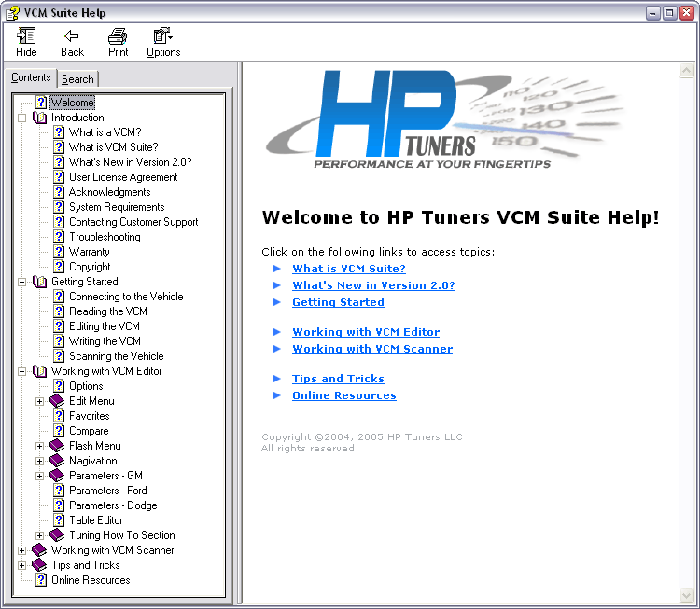The height and width of the screenshot is (609, 700).
Task: Expand the Edit Menu node
Action: pos(39,402)
